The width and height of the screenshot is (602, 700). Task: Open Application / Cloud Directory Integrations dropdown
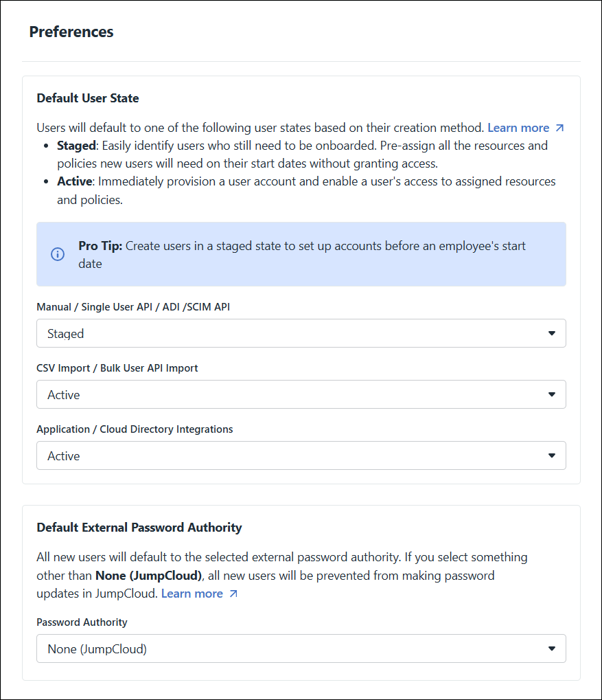[x=301, y=456]
